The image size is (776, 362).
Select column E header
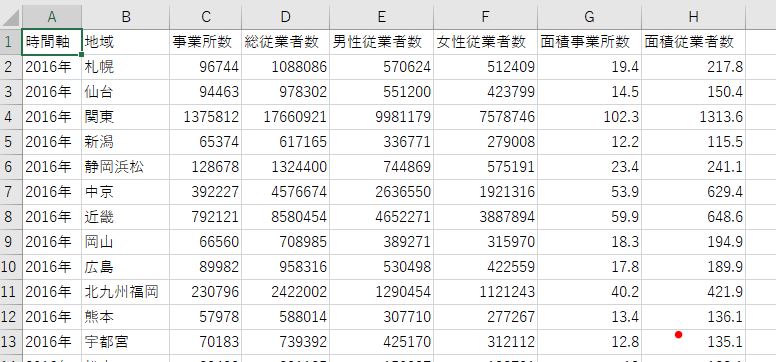pyautogui.click(x=381, y=17)
